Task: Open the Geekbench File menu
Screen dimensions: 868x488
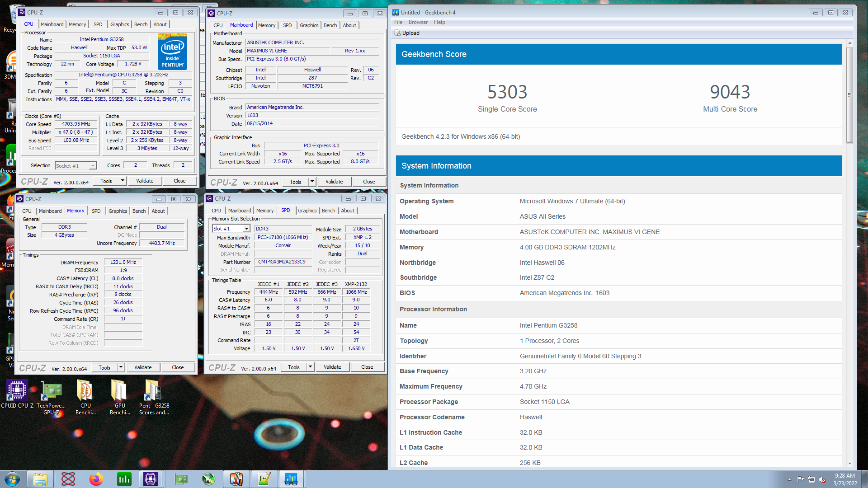Action: [398, 22]
